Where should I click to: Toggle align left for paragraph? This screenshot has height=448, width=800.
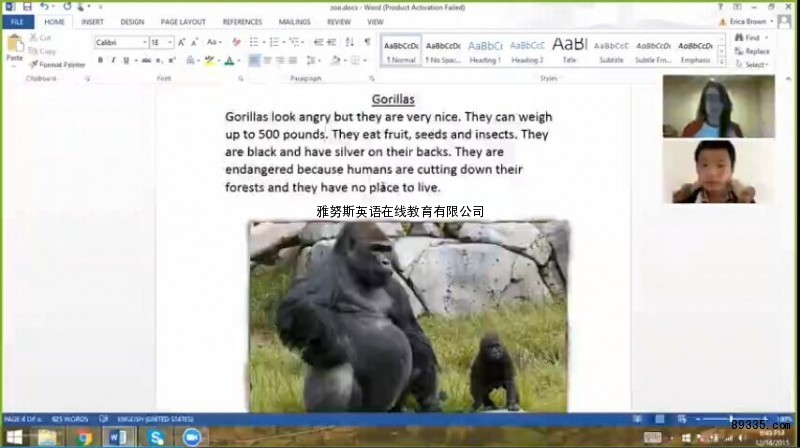[254, 60]
